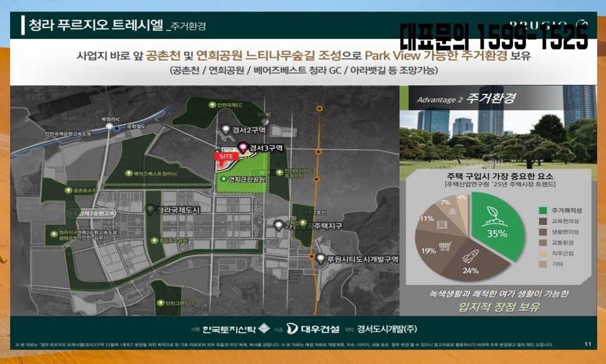Viewport: 606px width, 364px height.
Task: Click the plant icon in the 35% slice
Action: click(x=494, y=217)
